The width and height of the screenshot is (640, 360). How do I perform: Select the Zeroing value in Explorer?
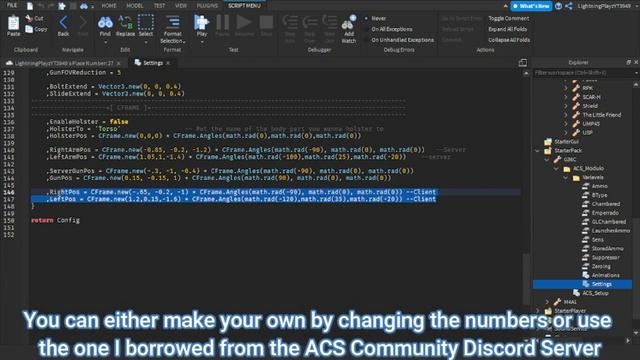(x=601, y=266)
